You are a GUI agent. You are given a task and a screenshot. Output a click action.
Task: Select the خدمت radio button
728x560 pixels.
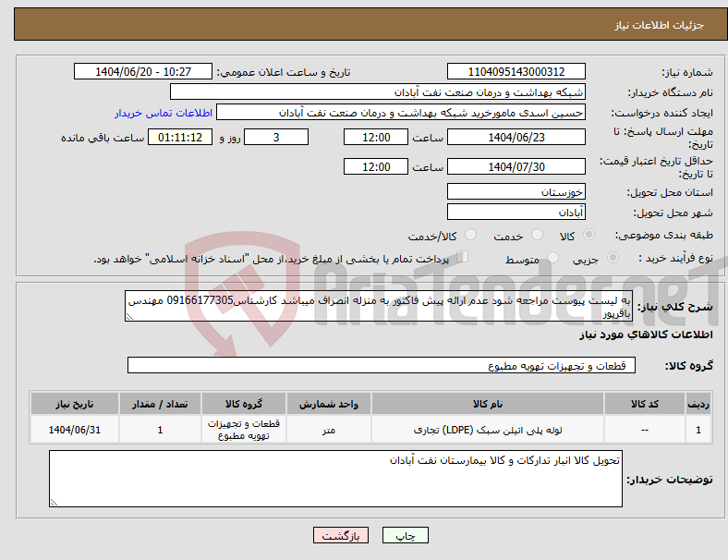tap(537, 235)
